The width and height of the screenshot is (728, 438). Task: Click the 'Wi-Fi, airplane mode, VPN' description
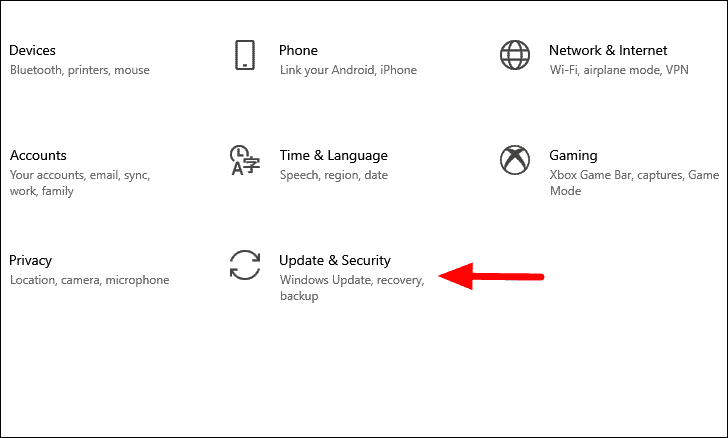619,70
